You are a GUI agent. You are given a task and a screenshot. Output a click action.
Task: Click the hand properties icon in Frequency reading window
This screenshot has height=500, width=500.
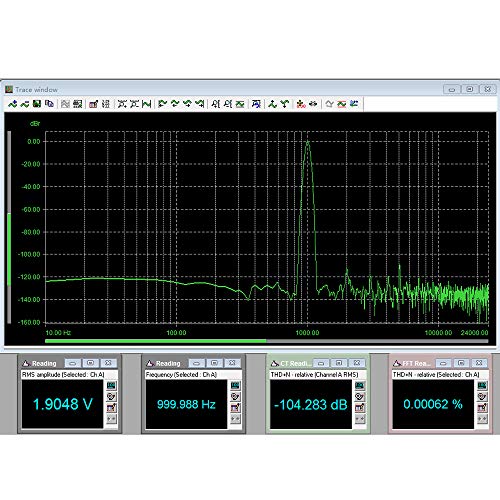pyautogui.click(x=235, y=397)
